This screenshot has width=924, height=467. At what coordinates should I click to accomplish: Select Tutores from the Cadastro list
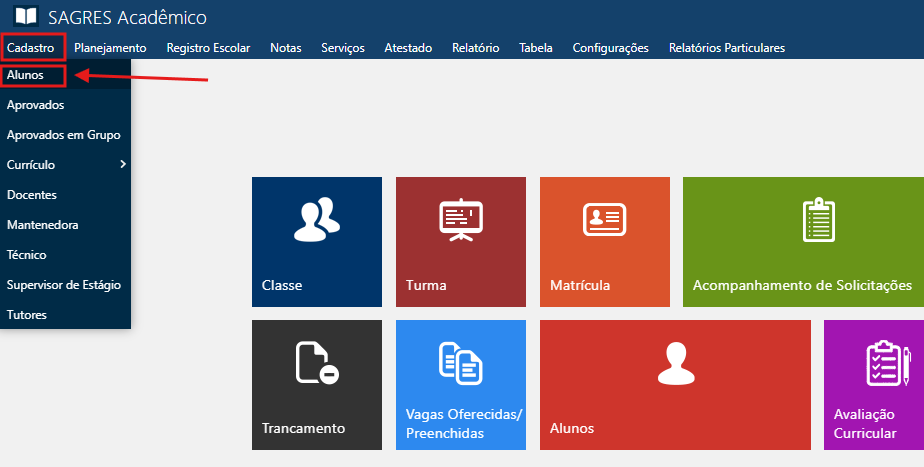(26, 315)
